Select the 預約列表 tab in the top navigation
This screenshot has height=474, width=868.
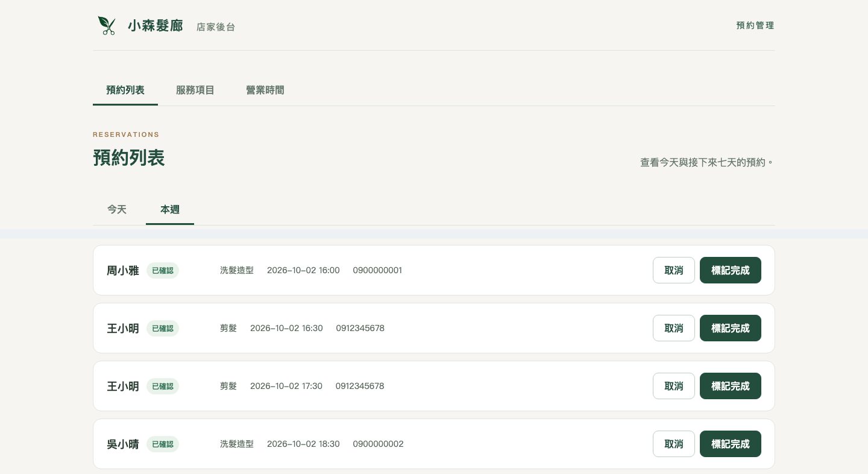125,90
